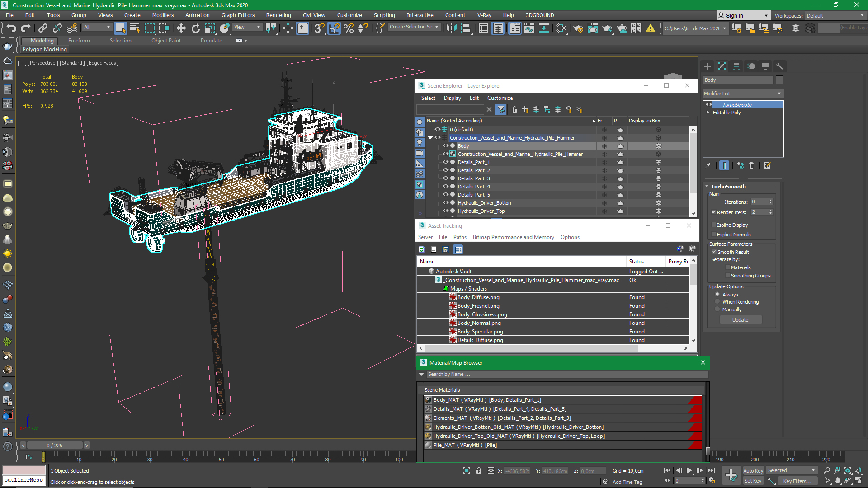The height and width of the screenshot is (488, 868).
Task: Toggle the Angle Snap tool
Action: (x=334, y=28)
